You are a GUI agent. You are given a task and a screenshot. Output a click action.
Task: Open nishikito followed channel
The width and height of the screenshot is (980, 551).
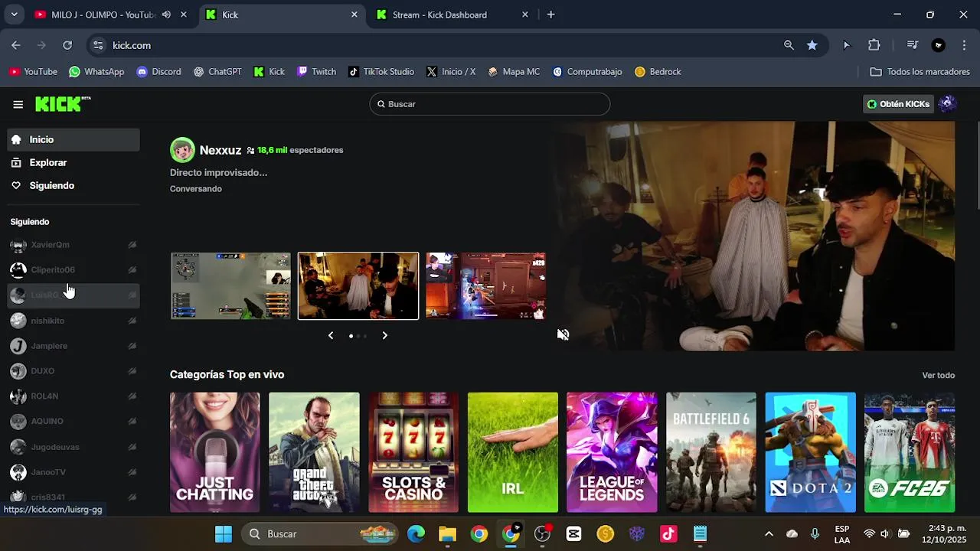73,321
